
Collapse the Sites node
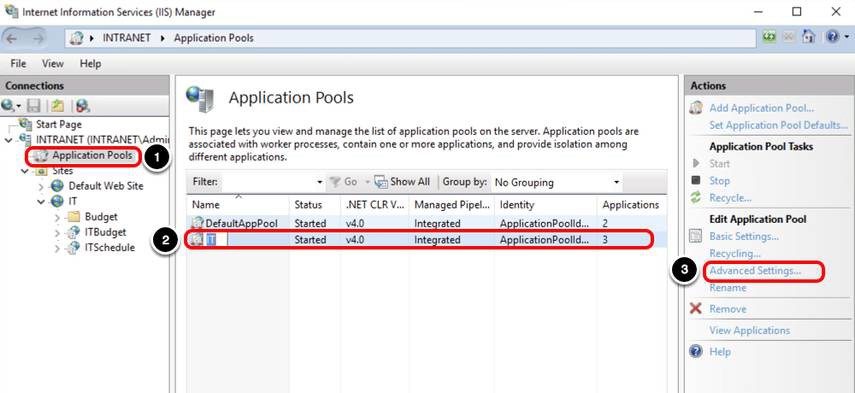(25, 171)
